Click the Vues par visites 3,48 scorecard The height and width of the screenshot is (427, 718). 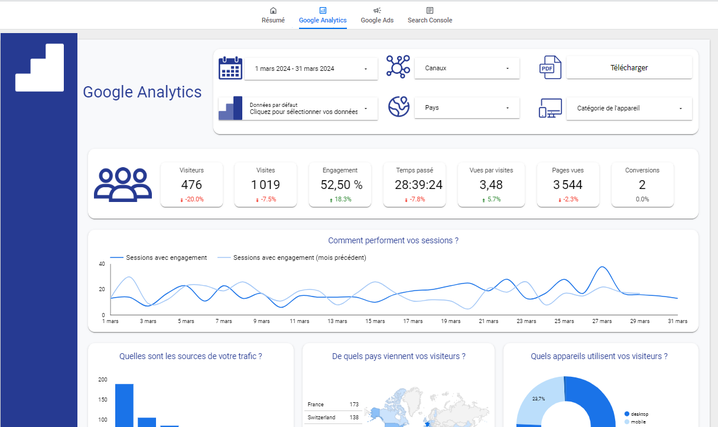(x=491, y=184)
